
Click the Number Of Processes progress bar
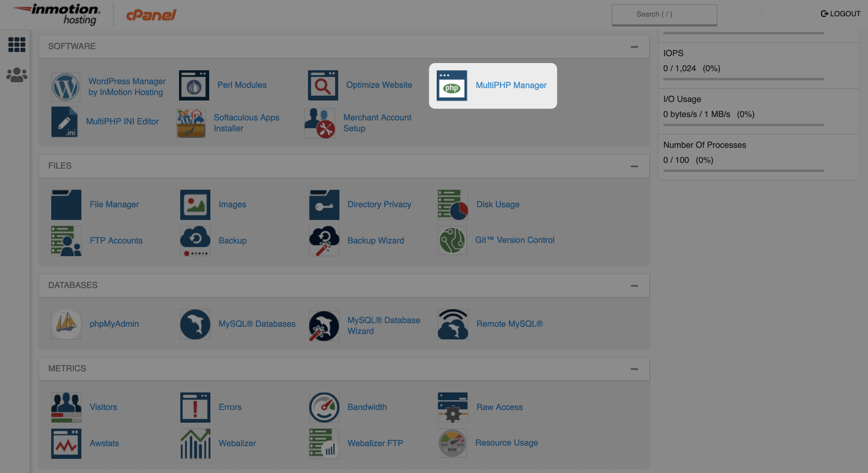[743, 171]
